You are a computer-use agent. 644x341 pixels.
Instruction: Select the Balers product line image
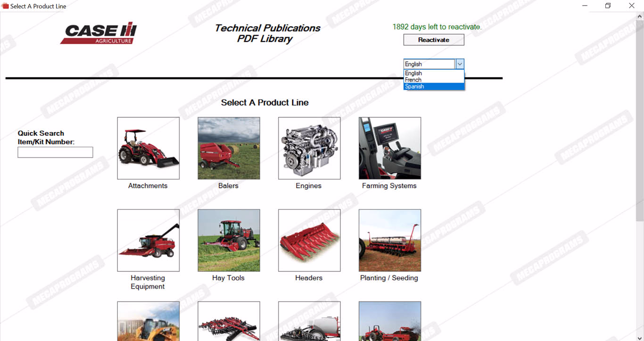(229, 148)
